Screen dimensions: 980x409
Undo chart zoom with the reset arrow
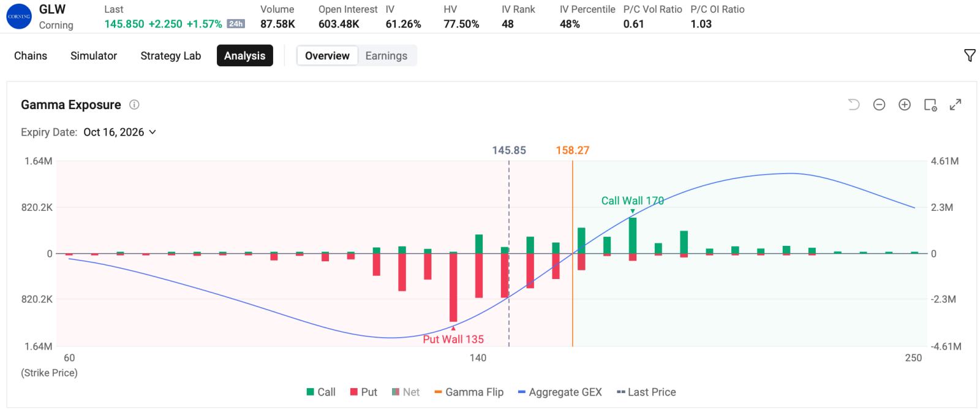[853, 105]
